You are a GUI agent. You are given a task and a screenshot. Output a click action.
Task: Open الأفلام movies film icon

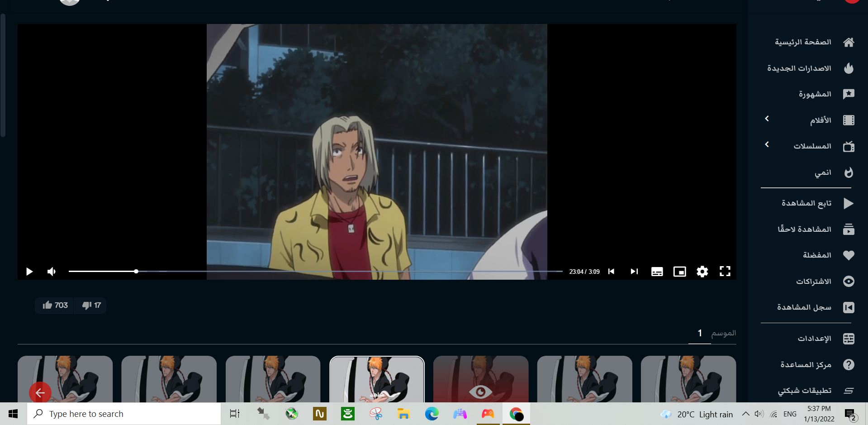click(x=849, y=120)
